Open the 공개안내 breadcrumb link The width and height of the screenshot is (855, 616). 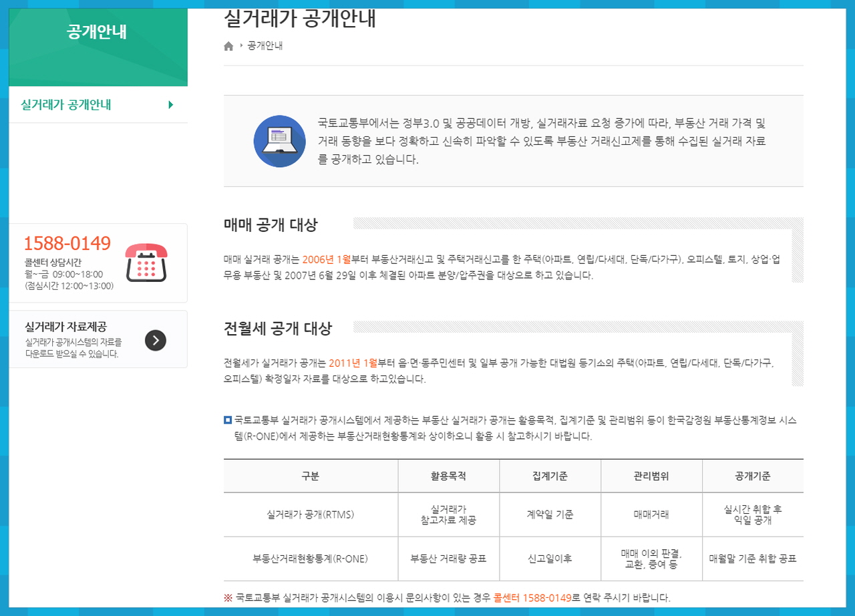265,46
